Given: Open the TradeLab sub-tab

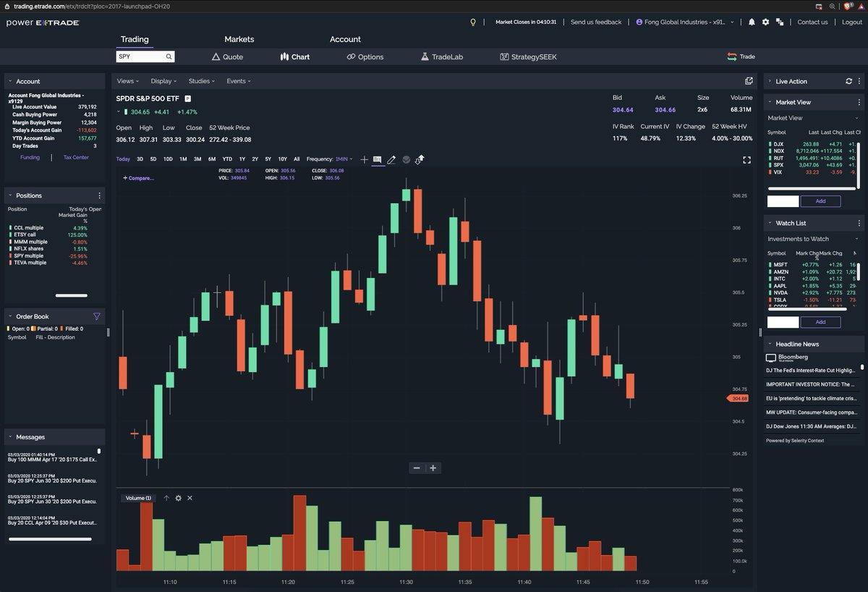Looking at the screenshot, I should 442,56.
